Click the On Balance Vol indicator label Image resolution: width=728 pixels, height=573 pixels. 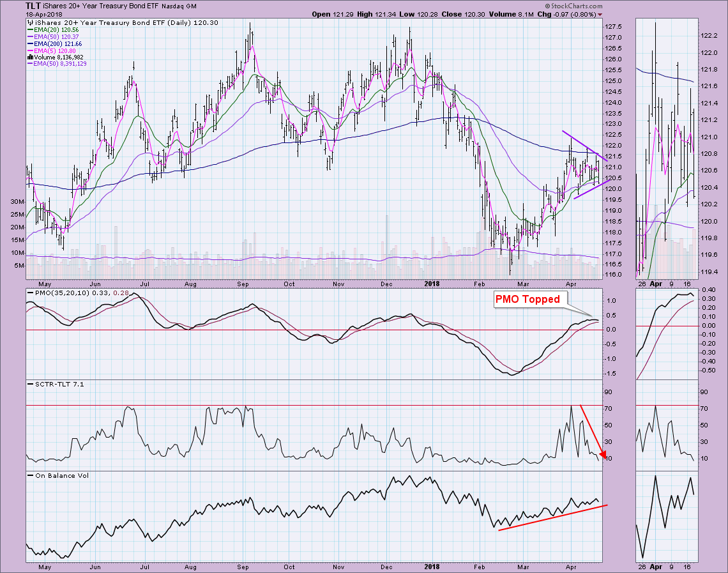tap(58, 475)
